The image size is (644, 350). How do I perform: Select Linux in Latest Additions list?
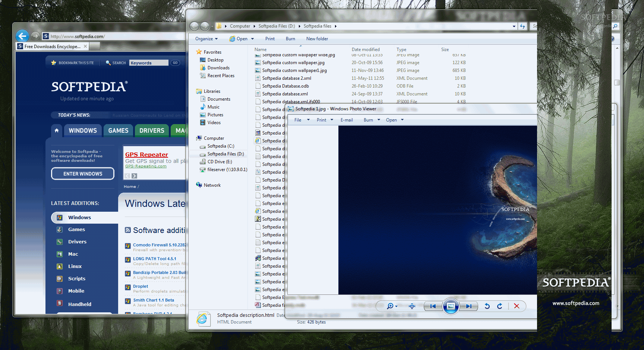[x=75, y=267]
